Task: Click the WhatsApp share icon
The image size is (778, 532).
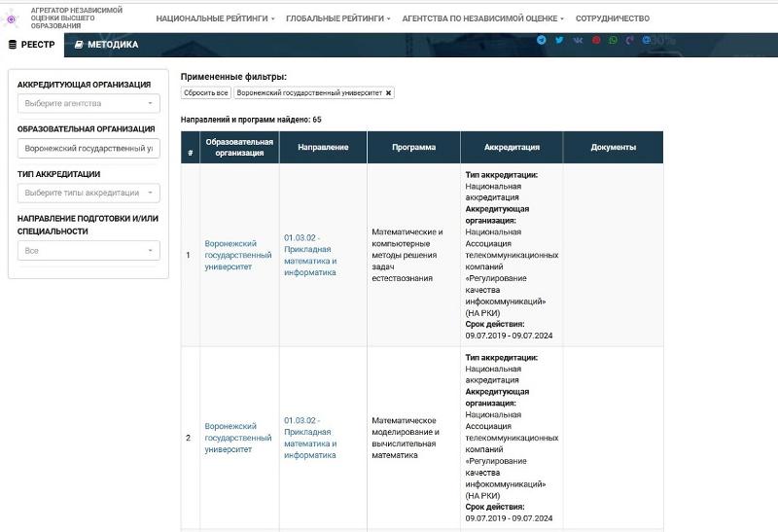Action: click(x=613, y=40)
